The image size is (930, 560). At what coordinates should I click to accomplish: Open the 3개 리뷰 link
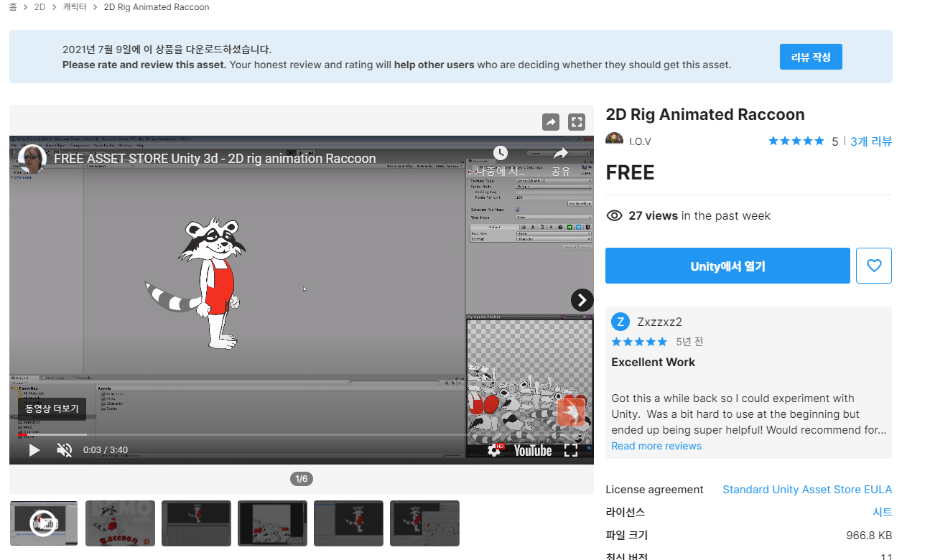(871, 141)
